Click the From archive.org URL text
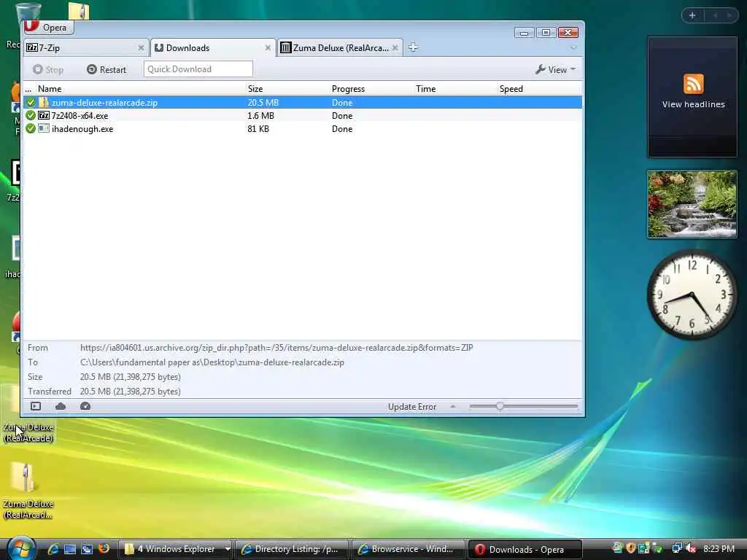Image resolution: width=747 pixels, height=560 pixels. click(276, 348)
